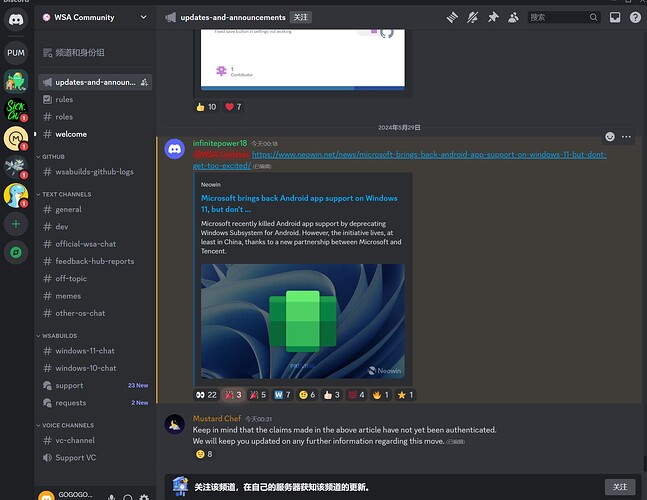Open embed title Microsoft brings back Android
Viewport: 647px width, 500px height.
click(299, 203)
